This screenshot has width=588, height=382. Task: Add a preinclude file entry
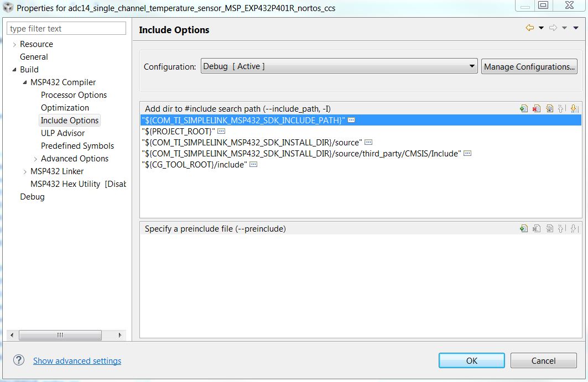point(524,228)
